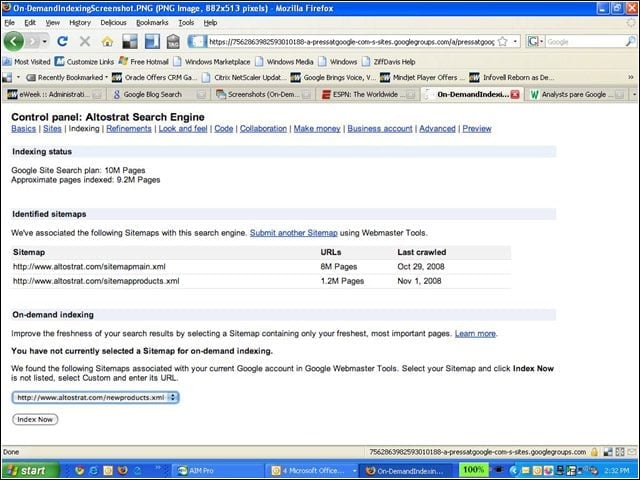640x480 pixels.
Task: Click the Index Now button
Action: (35, 419)
